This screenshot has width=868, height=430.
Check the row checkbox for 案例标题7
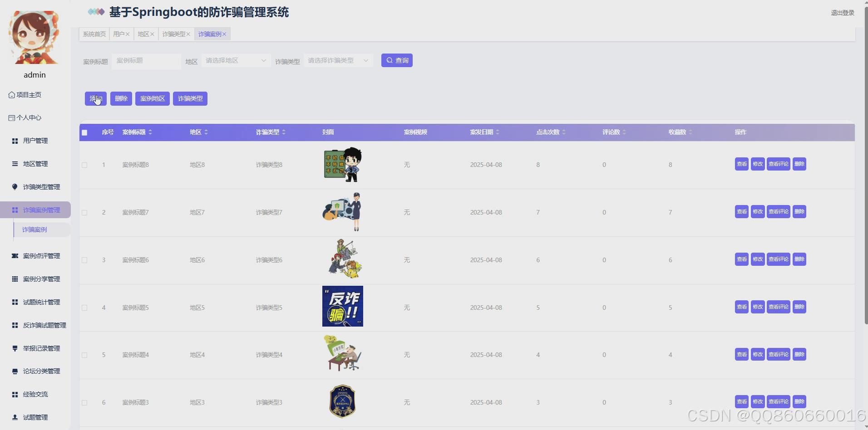pos(84,213)
